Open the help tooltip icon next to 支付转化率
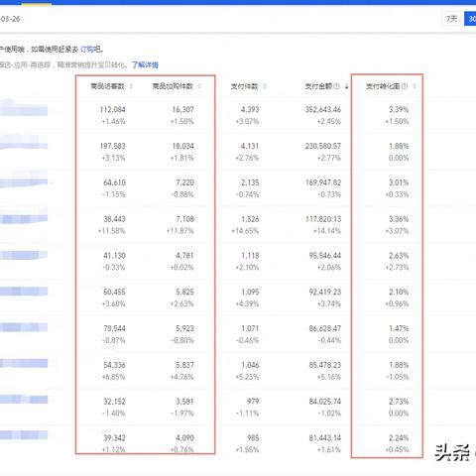Screen dimensions: 476x476 405,86
